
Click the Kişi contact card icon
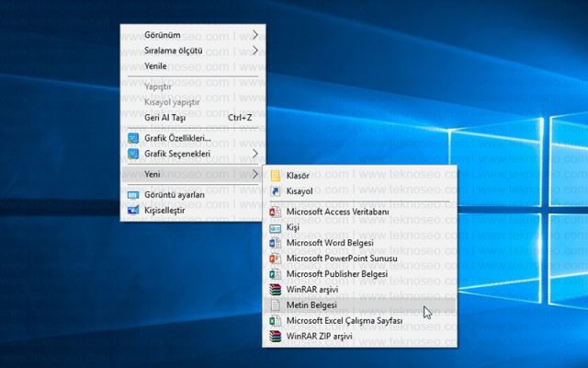pyautogui.click(x=276, y=228)
